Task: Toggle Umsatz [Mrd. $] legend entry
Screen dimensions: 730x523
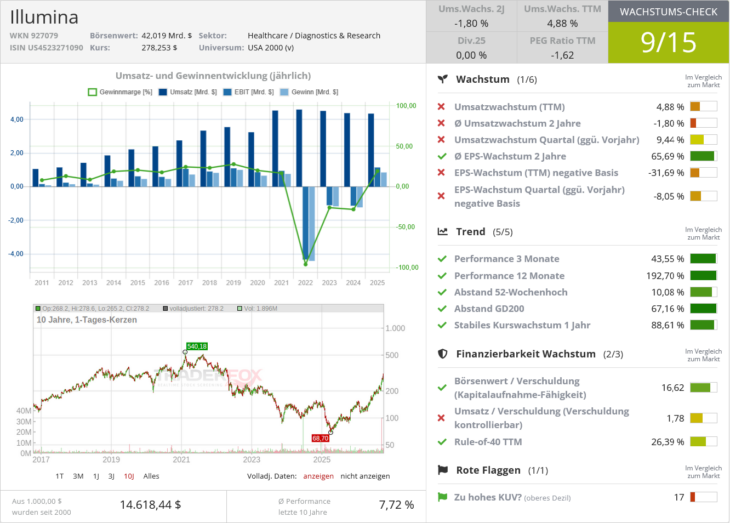Action: pyautogui.click(x=188, y=92)
